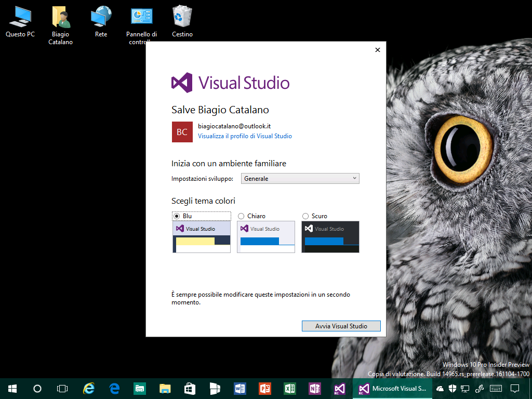Click the biagiocatalano@outlook.it email text
Viewport: 532px width, 399px height.
coord(234,126)
